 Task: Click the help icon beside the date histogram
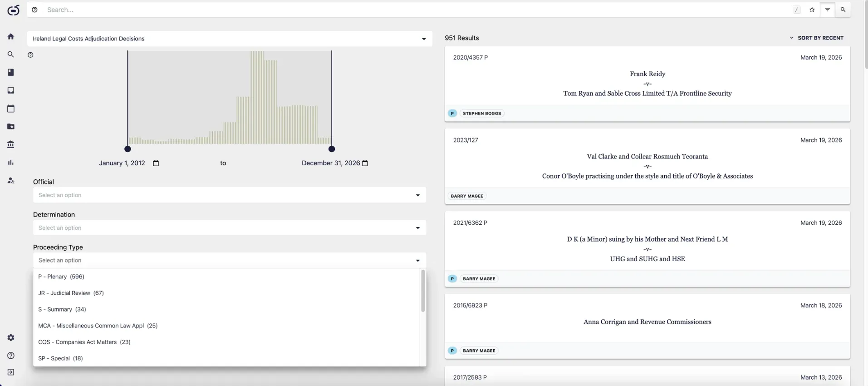pos(30,55)
